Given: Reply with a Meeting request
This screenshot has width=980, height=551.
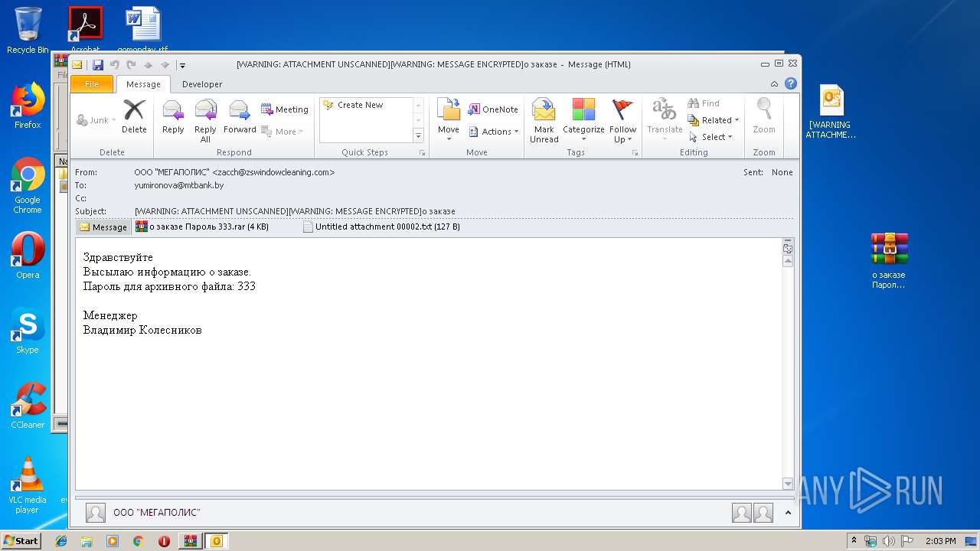Looking at the screenshot, I should click(285, 109).
